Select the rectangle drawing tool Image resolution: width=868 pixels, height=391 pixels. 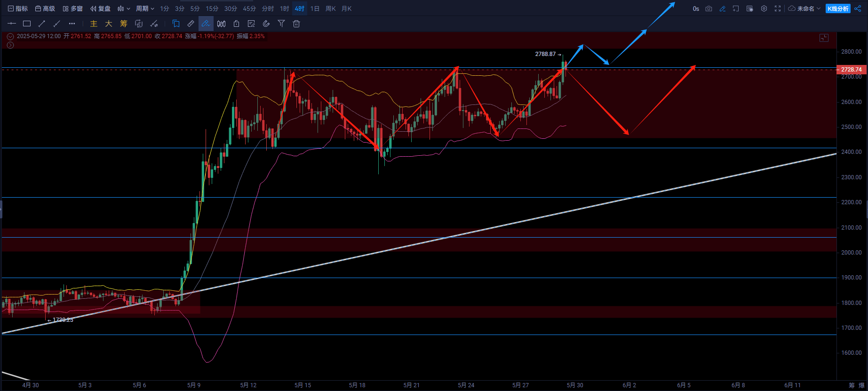[x=27, y=24]
